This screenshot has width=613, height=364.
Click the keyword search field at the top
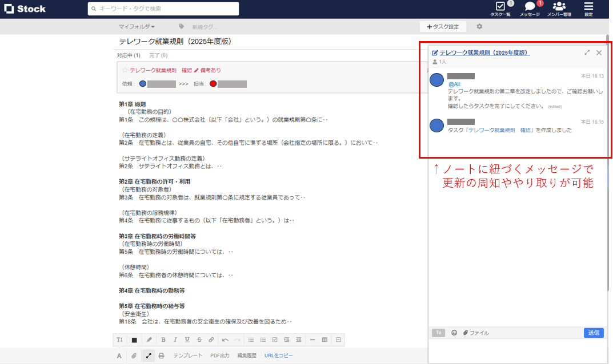click(x=163, y=9)
